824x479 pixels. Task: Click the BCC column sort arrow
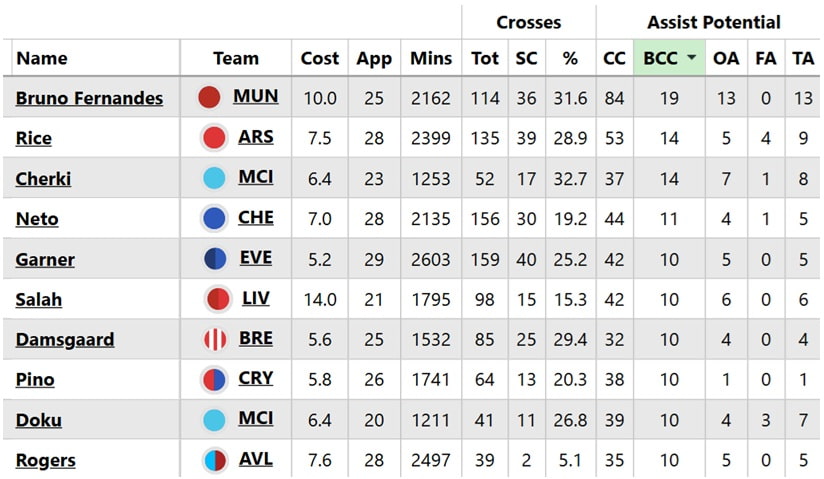(x=691, y=59)
